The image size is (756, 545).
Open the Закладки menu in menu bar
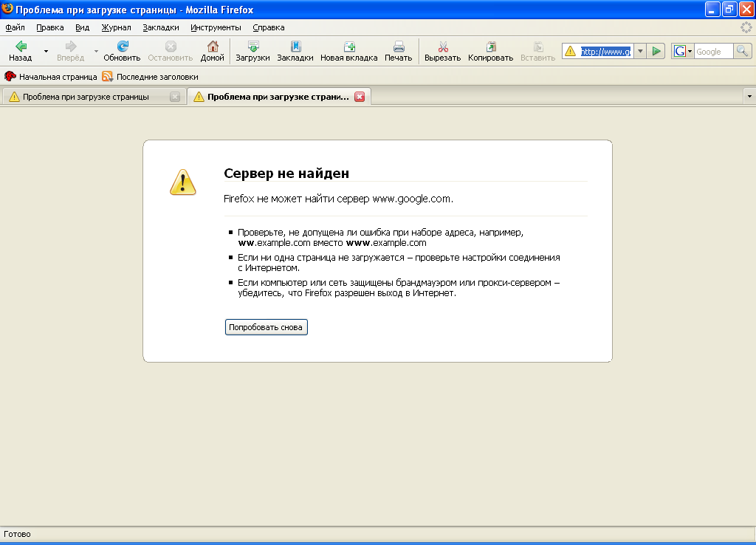pos(161,27)
